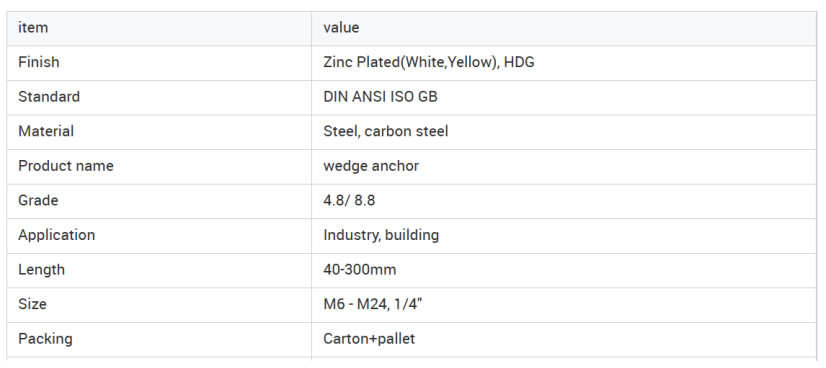This screenshot has height=368, width=826.
Task: Select the Length row label
Action: tap(41, 270)
